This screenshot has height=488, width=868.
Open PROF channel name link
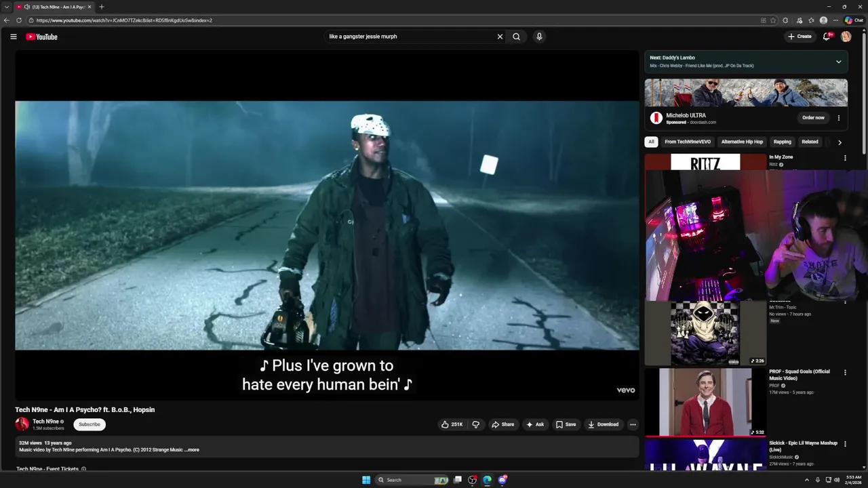point(774,386)
